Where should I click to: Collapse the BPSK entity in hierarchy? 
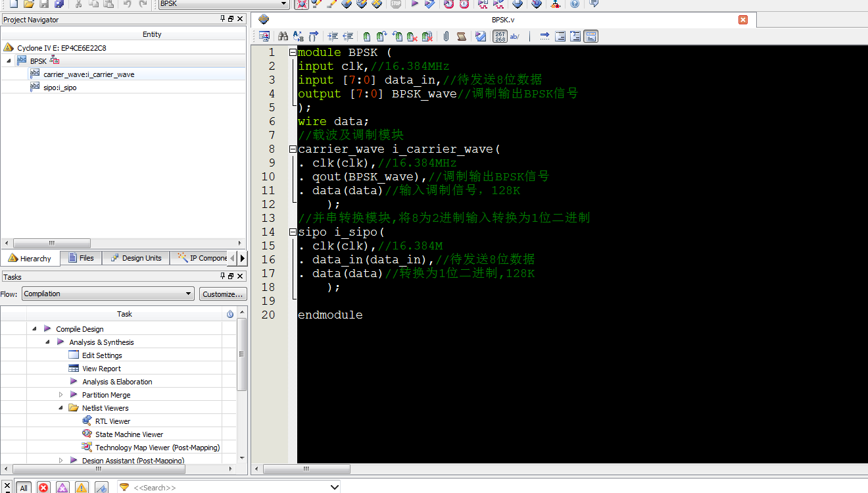pyautogui.click(x=9, y=61)
